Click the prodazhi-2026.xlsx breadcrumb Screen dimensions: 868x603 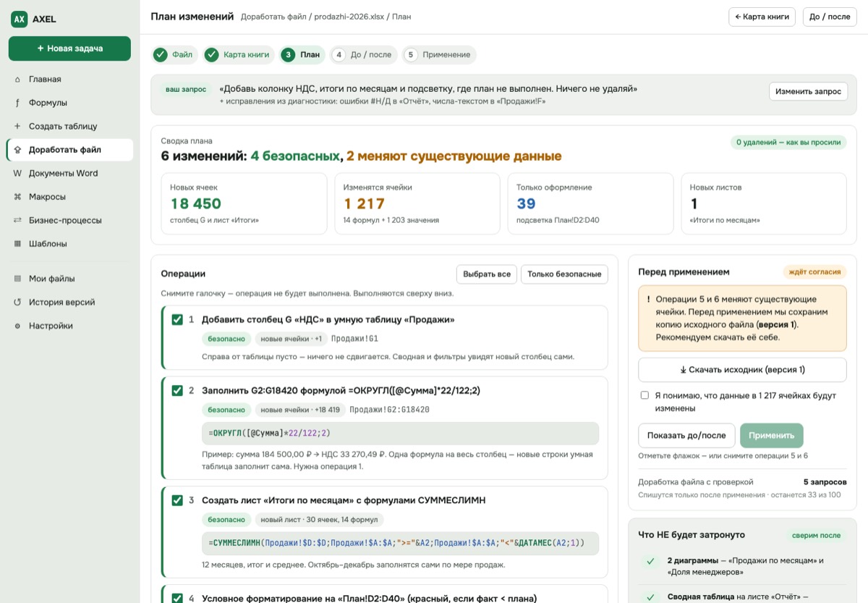pos(349,17)
